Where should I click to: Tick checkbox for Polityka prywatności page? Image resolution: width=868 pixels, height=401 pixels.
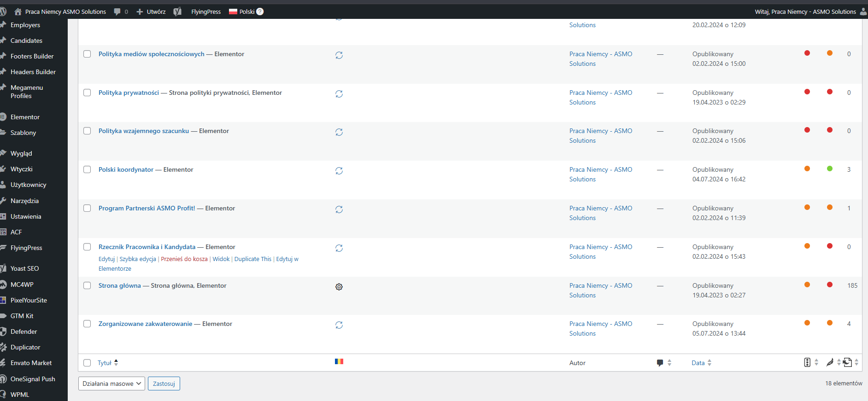(87, 93)
